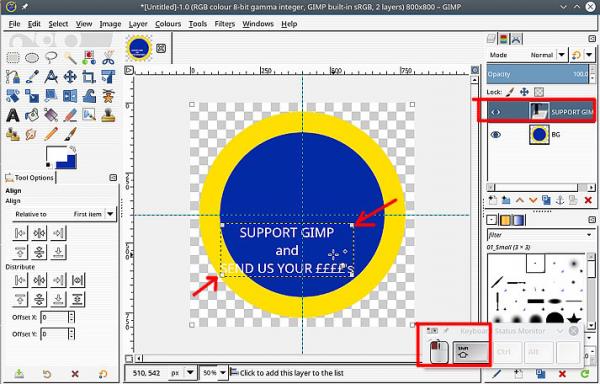600x384 pixels.
Task: Open the Relative to First item dropdown
Action: 64,214
